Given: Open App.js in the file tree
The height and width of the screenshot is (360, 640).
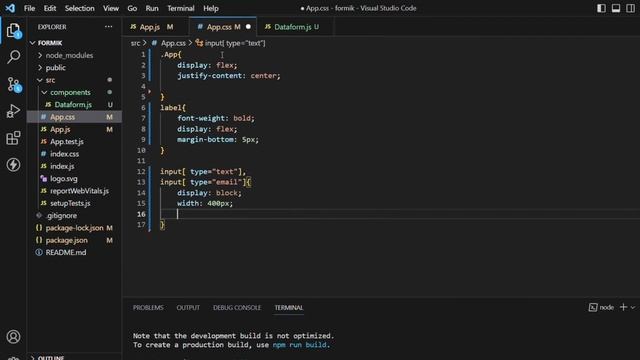Looking at the screenshot, I should tap(74, 129).
